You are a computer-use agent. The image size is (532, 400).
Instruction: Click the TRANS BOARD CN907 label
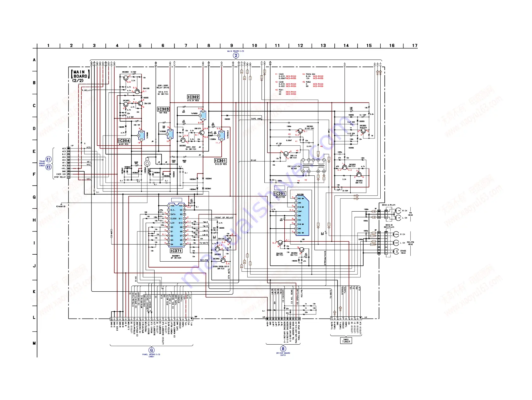(x=42, y=163)
